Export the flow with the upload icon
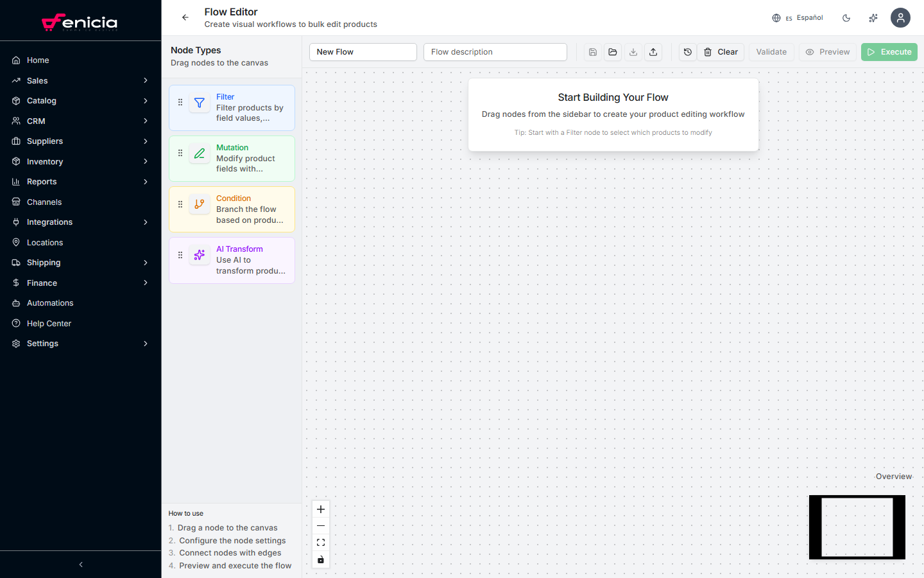The image size is (924, 578). (653, 51)
